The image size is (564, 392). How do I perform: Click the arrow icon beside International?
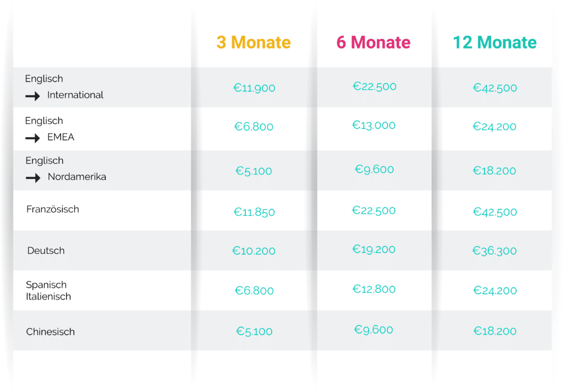32,96
